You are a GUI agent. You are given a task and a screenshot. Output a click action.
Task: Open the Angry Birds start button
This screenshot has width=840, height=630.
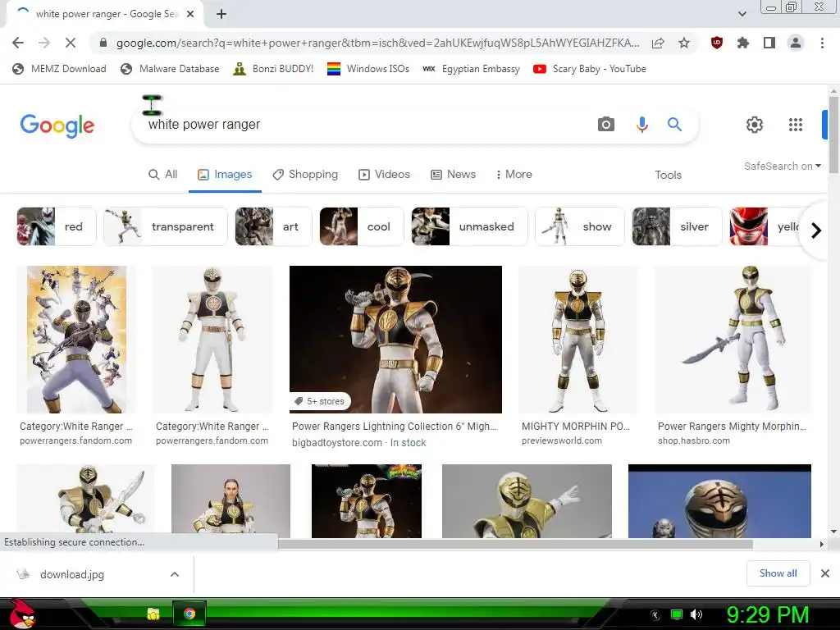21,614
